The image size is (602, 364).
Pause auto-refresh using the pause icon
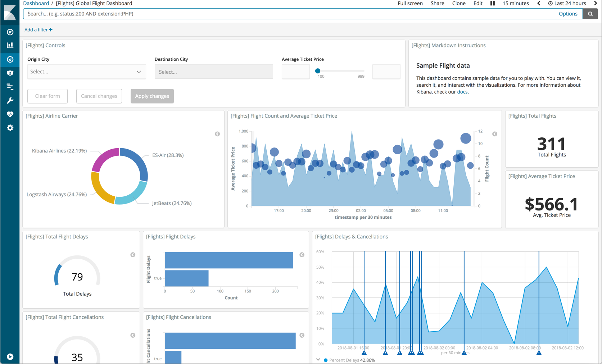492,3
